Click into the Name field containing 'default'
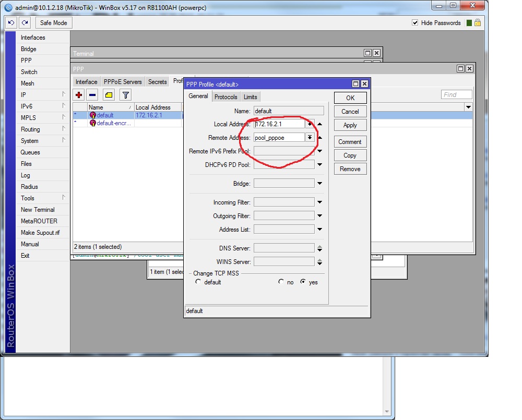Screen dimensions: 522x420 [289, 111]
